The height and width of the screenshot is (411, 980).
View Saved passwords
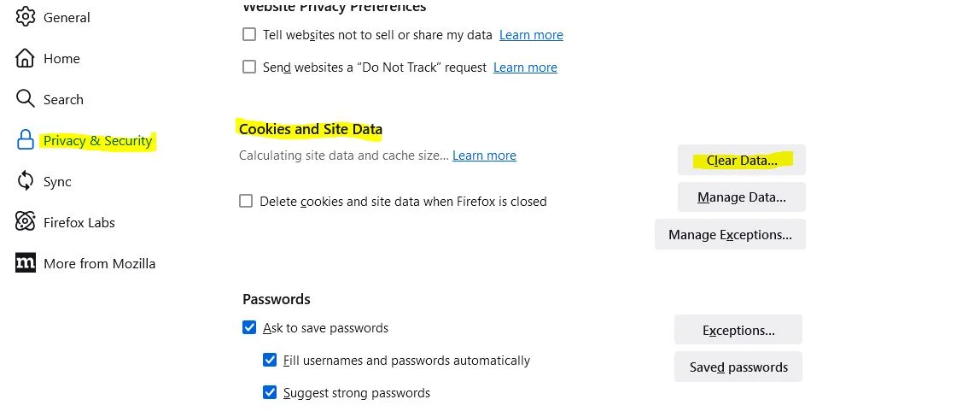(x=738, y=367)
